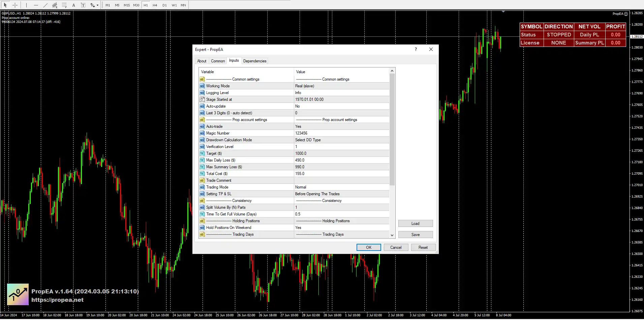Edit Total Cost value 155.0

pyautogui.click(x=341, y=174)
